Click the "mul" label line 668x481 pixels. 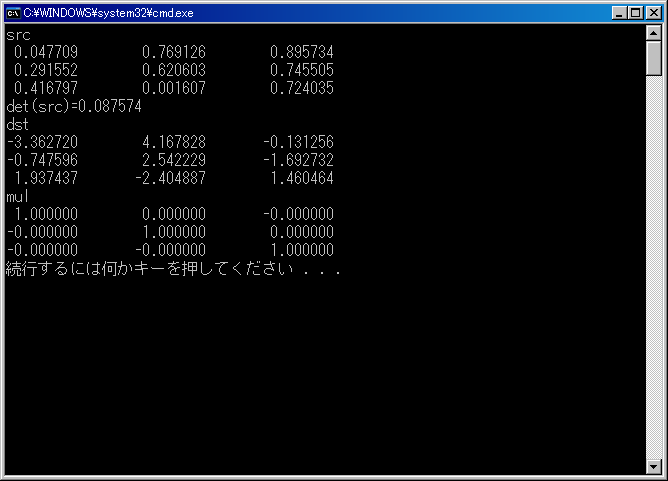[19, 196]
